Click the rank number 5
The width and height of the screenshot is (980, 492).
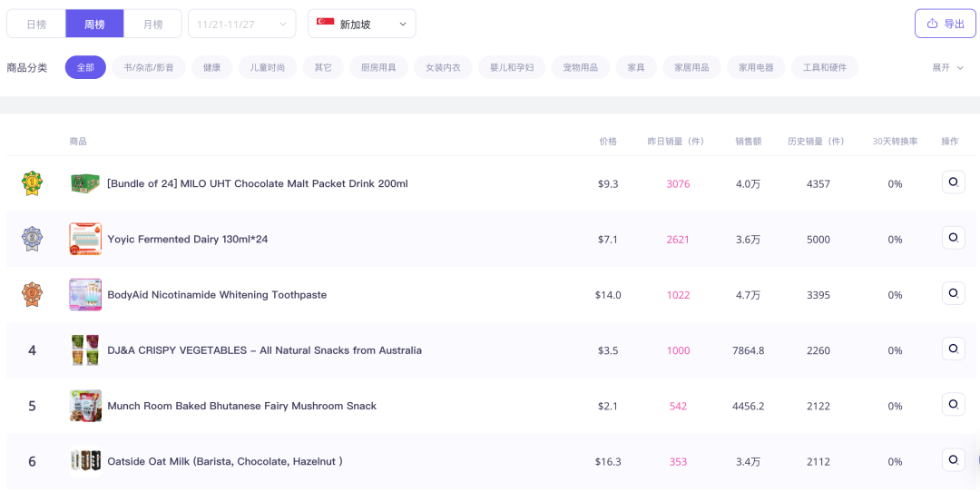[x=32, y=407]
